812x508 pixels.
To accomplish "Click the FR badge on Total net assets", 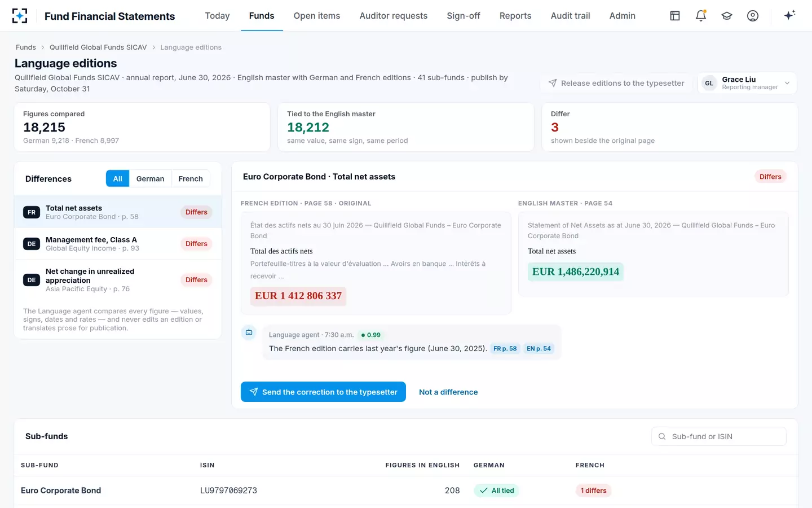I will point(32,212).
